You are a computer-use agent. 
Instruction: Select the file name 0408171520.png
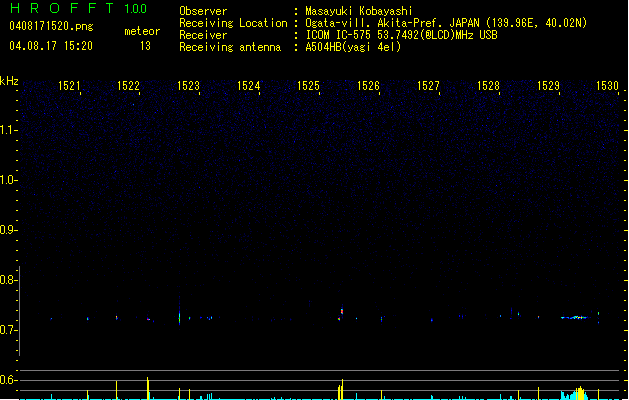[x=51, y=26]
